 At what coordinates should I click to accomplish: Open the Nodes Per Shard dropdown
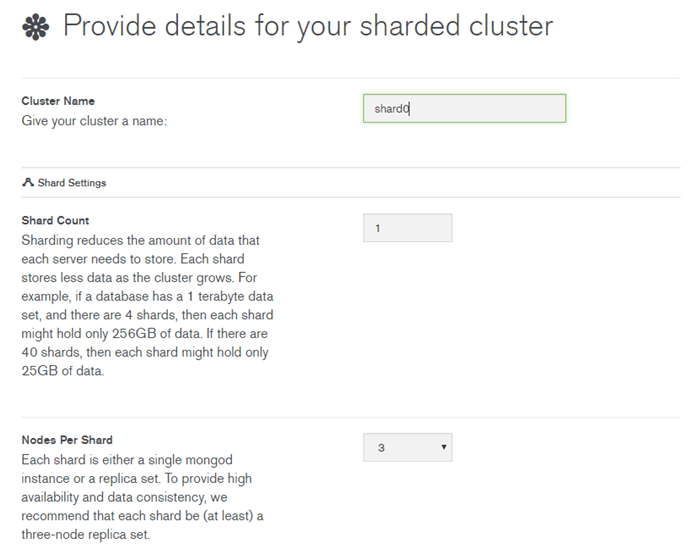point(408,448)
